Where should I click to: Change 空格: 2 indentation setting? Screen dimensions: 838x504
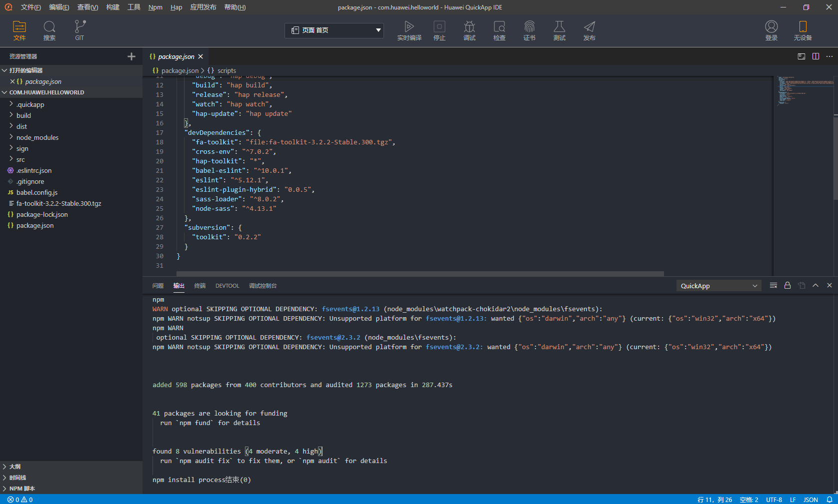pos(749,500)
